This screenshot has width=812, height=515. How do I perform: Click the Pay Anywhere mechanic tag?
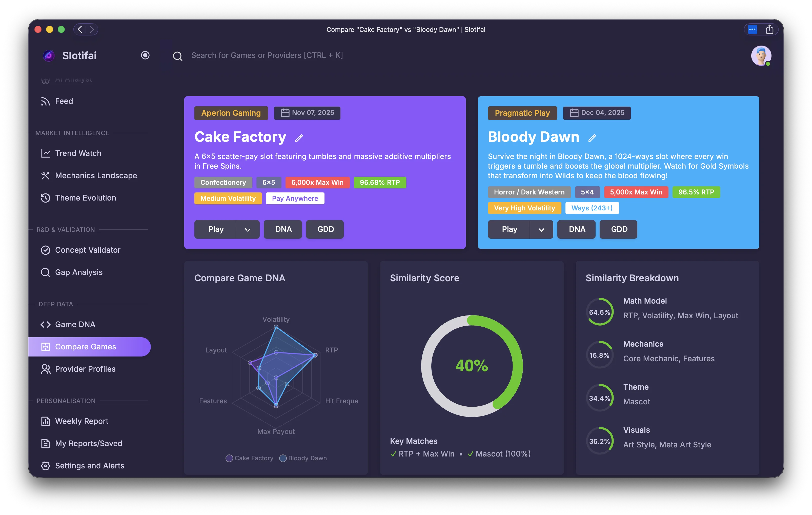pyautogui.click(x=295, y=198)
